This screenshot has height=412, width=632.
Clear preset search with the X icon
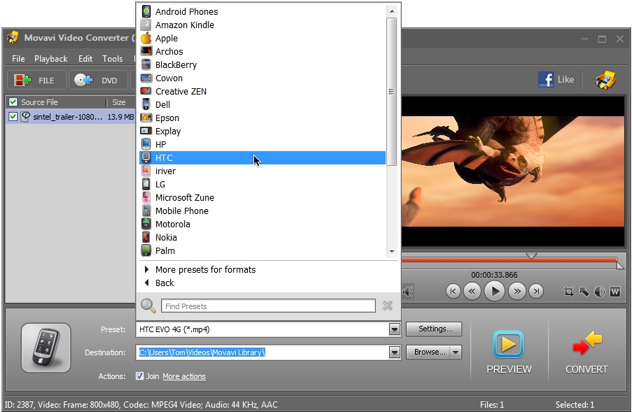pyautogui.click(x=387, y=306)
